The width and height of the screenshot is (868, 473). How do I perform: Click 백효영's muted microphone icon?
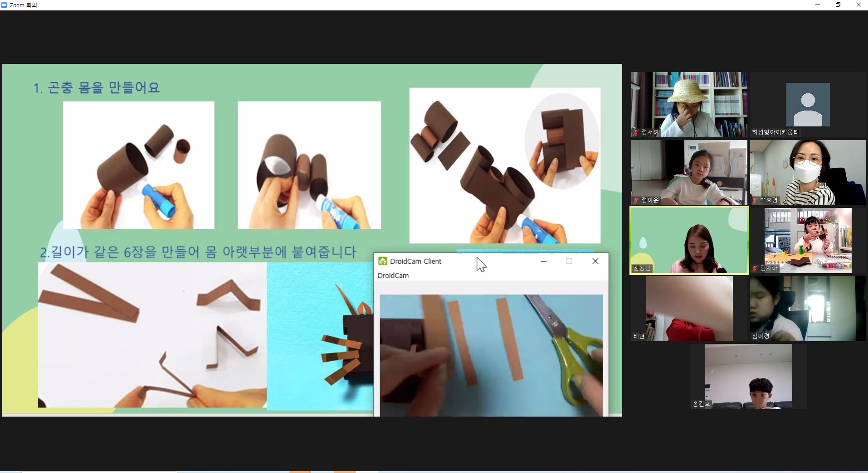(755, 200)
